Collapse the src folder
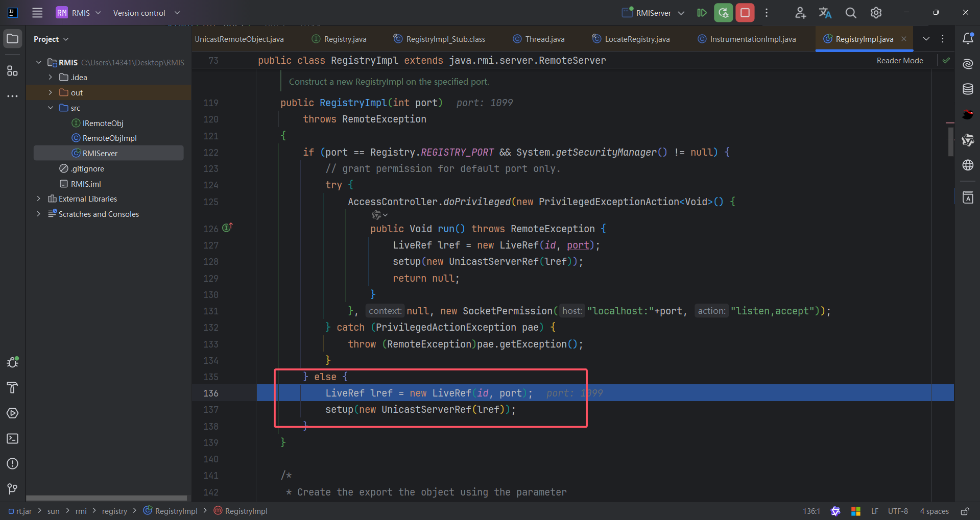The width and height of the screenshot is (980, 520). (50, 108)
